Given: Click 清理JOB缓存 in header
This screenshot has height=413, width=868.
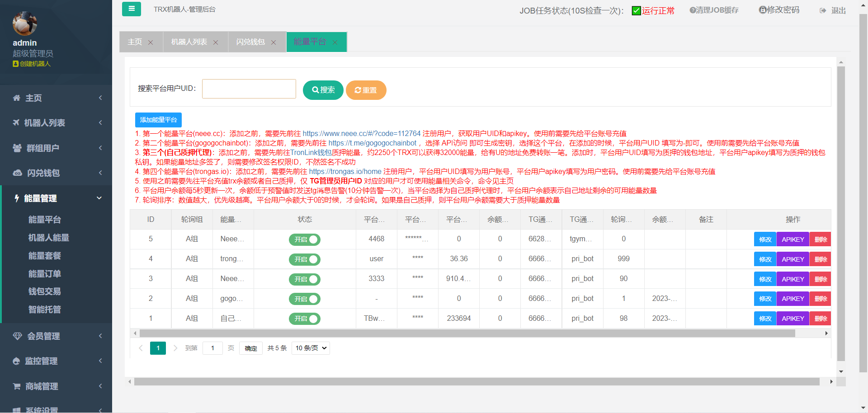Looking at the screenshot, I should click(714, 10).
